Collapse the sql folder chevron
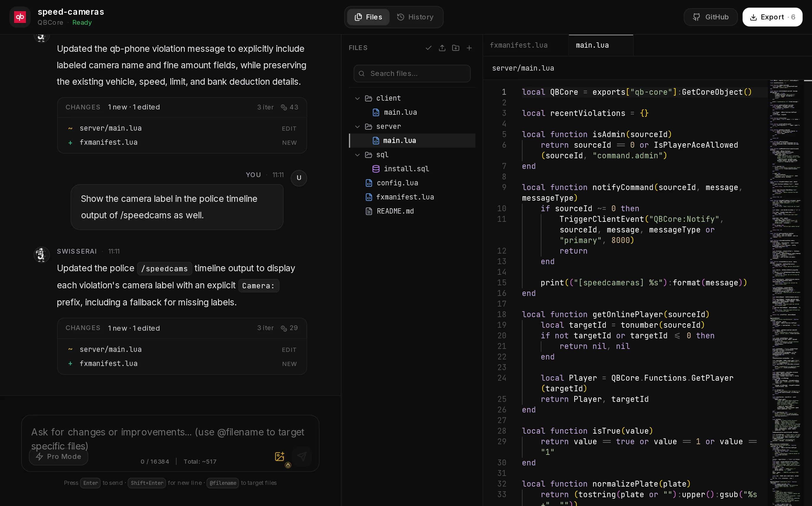The height and width of the screenshot is (506, 812). 357,155
